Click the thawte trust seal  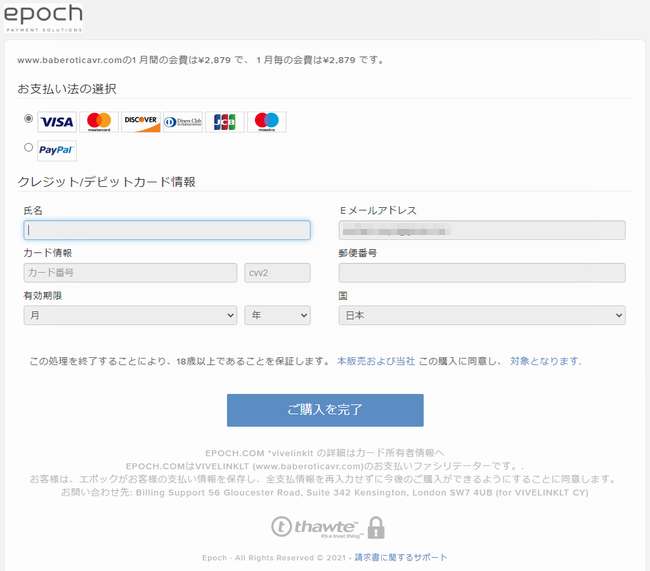tap(317, 527)
